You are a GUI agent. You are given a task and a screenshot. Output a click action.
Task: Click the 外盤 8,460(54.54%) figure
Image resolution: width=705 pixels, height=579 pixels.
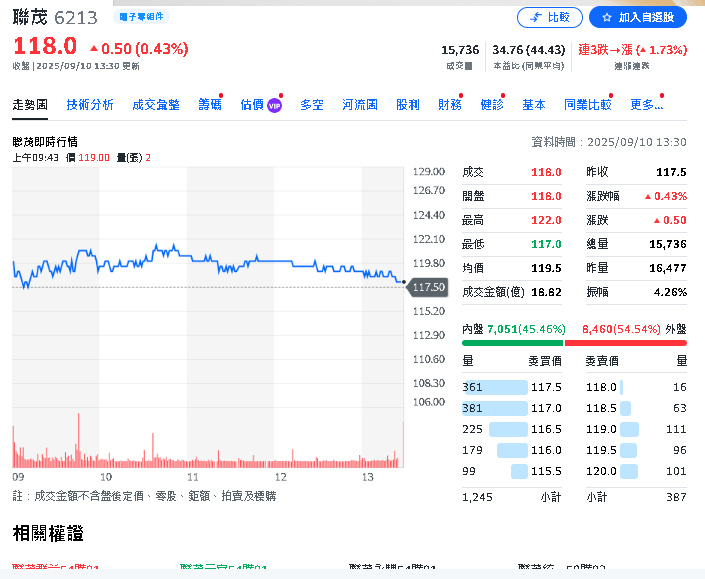point(621,329)
